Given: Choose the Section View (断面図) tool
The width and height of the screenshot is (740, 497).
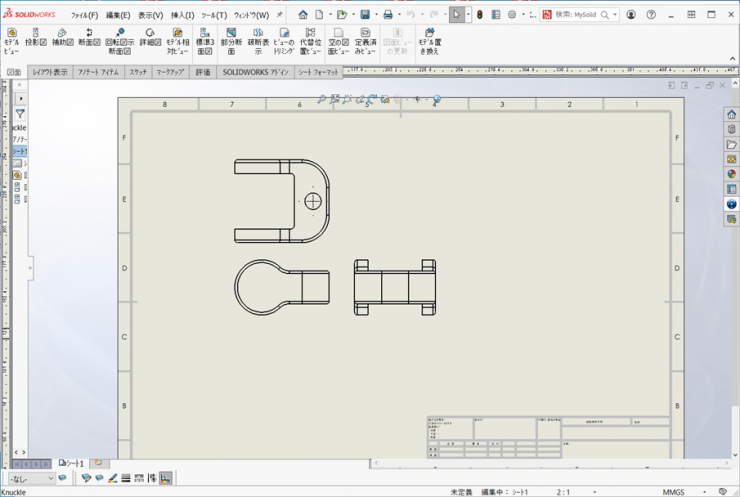Looking at the screenshot, I should pos(89,38).
